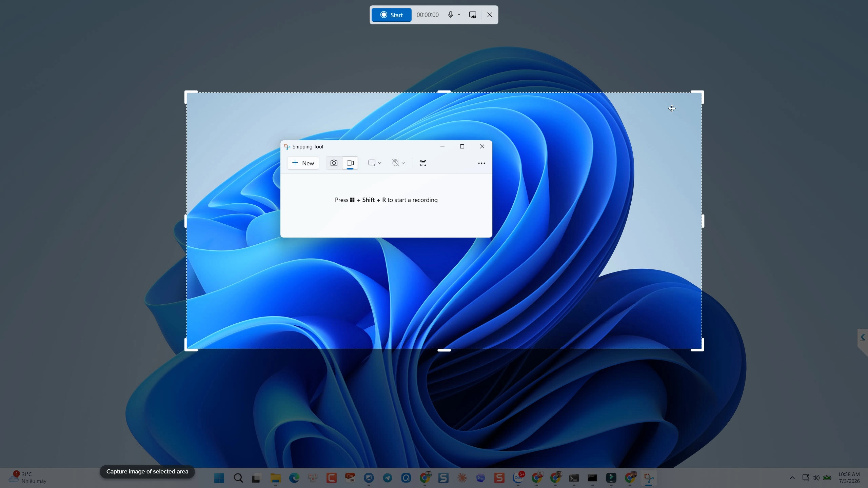Open See more ellipsis menu
The image size is (868, 488).
pos(481,163)
